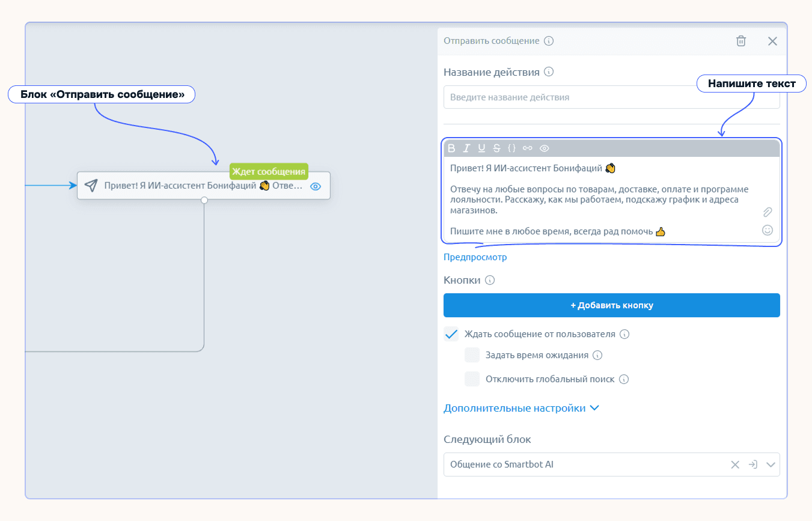Insert a link via chain icon
812x521 pixels.
point(528,148)
